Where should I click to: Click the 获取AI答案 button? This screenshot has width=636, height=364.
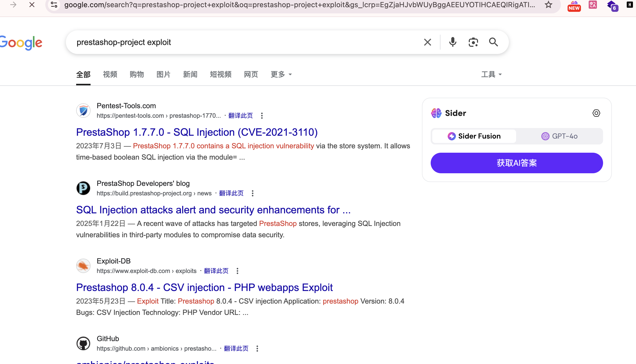pyautogui.click(x=517, y=163)
